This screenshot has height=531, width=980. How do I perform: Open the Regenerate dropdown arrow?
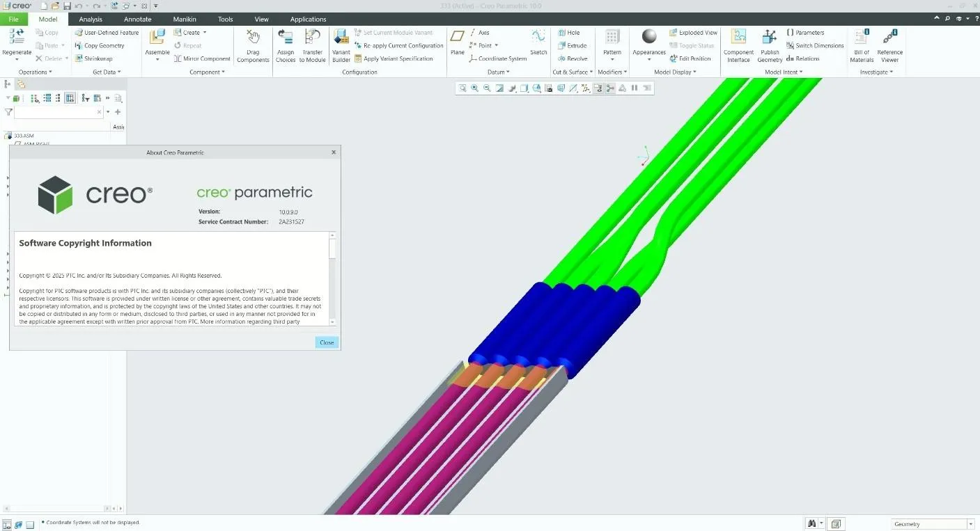[16, 60]
